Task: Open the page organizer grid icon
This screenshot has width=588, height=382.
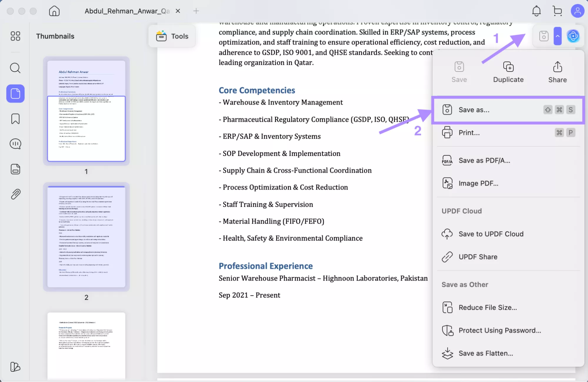Action: coord(15,36)
